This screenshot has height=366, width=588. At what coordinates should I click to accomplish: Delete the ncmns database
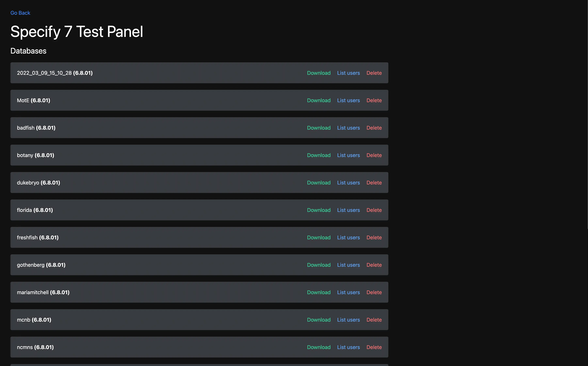[x=374, y=347]
